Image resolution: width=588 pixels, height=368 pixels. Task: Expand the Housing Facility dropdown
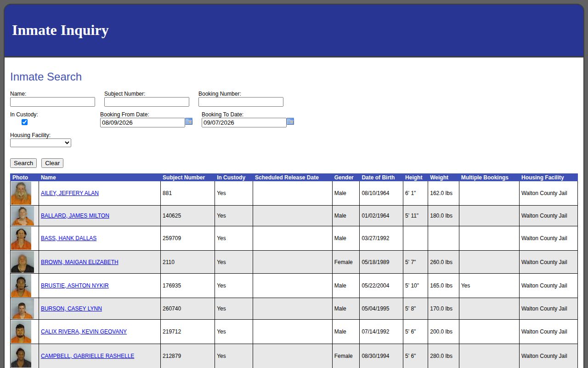40,143
